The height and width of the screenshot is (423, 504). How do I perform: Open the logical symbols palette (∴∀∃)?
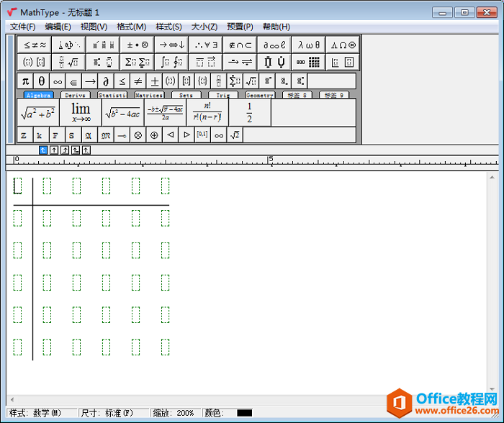tap(206, 45)
